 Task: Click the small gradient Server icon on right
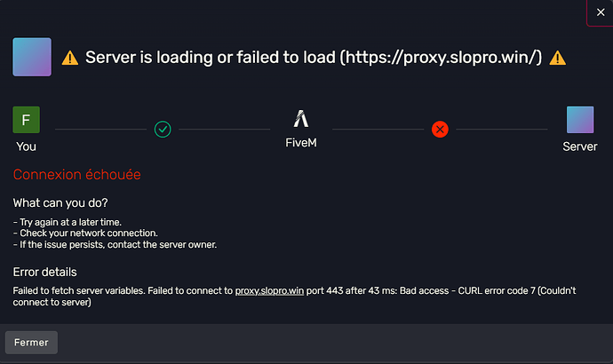(580, 120)
